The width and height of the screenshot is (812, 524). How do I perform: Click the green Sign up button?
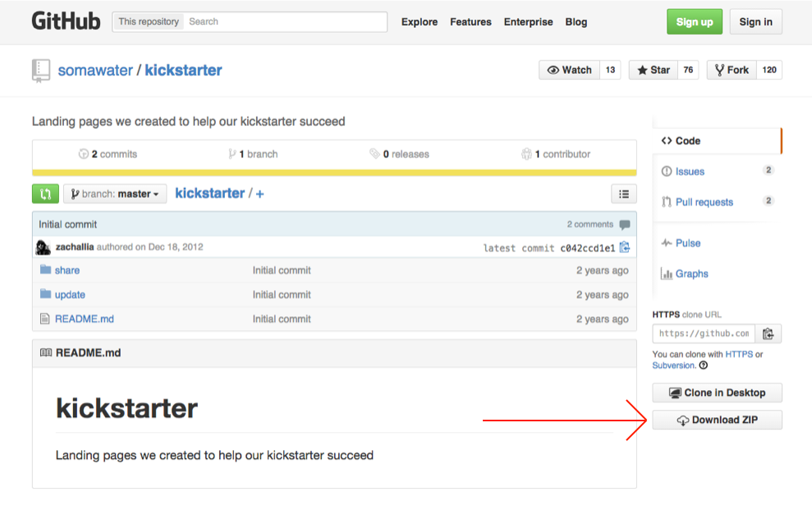[695, 21]
